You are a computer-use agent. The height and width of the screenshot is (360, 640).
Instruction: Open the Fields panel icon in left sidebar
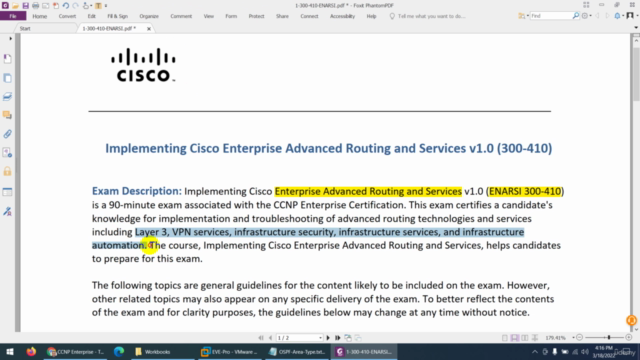click(x=7, y=192)
